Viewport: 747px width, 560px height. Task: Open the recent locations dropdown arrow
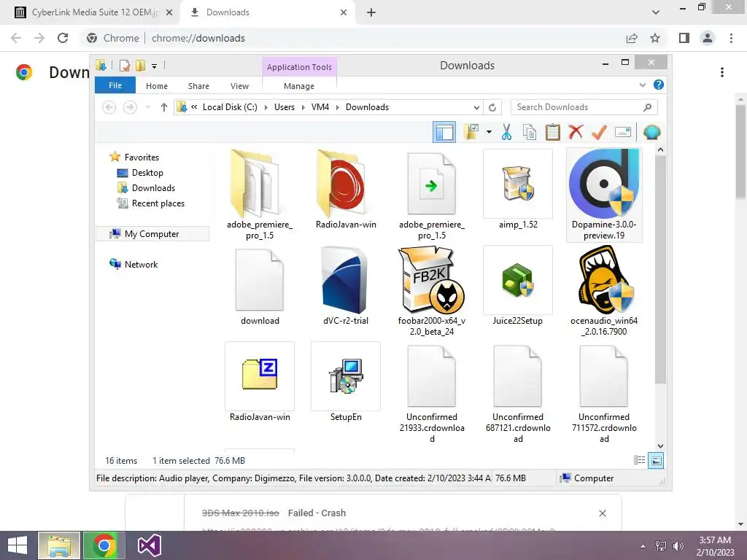147,107
